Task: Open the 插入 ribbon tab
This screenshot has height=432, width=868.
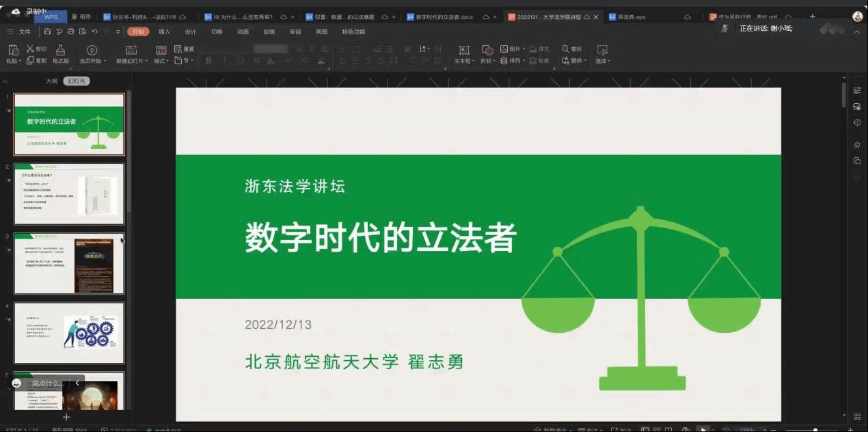Action: tap(164, 31)
